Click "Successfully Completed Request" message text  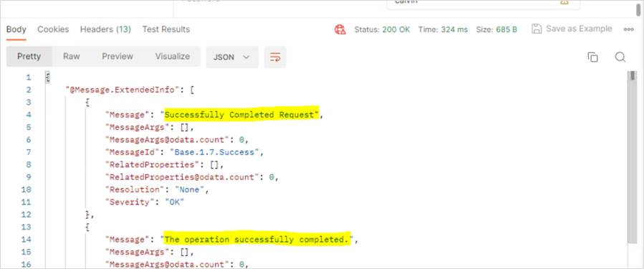click(x=242, y=115)
